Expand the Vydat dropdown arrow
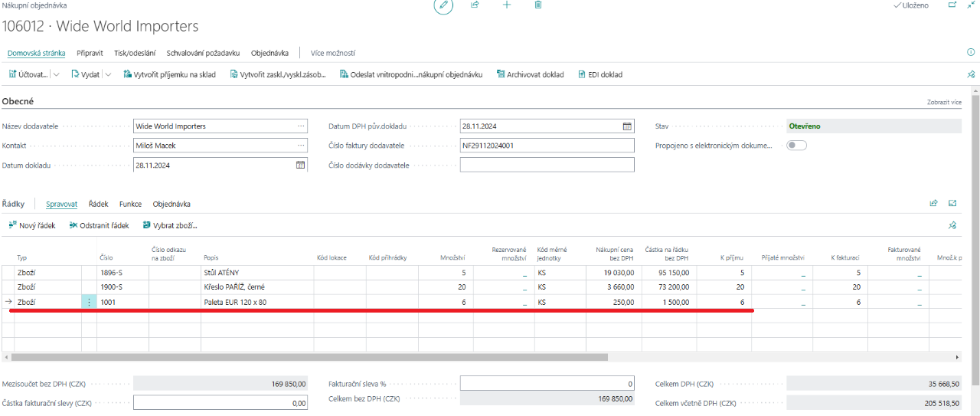980x416 pixels. [108, 75]
